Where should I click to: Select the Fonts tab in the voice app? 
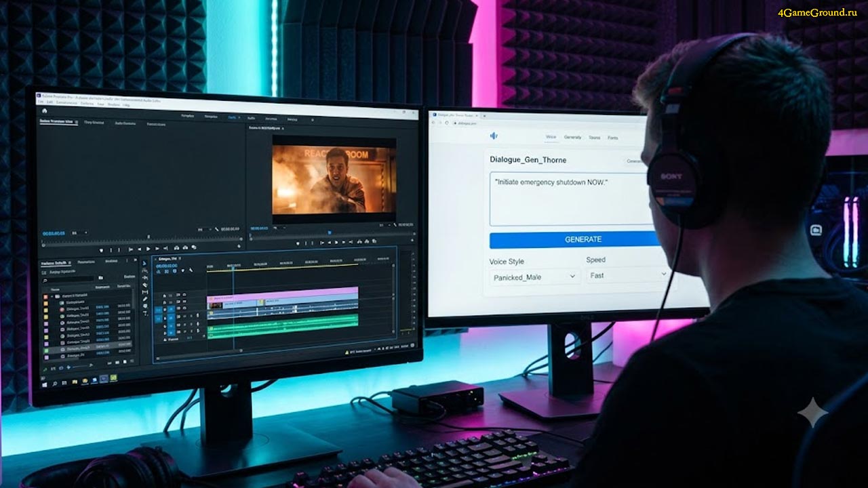(612, 138)
